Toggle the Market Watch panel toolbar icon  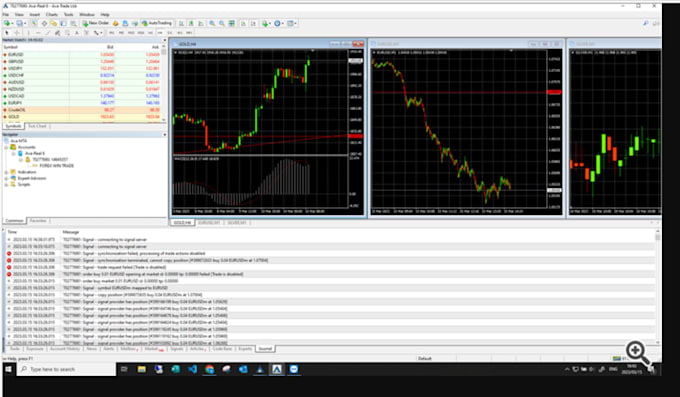click(34, 23)
